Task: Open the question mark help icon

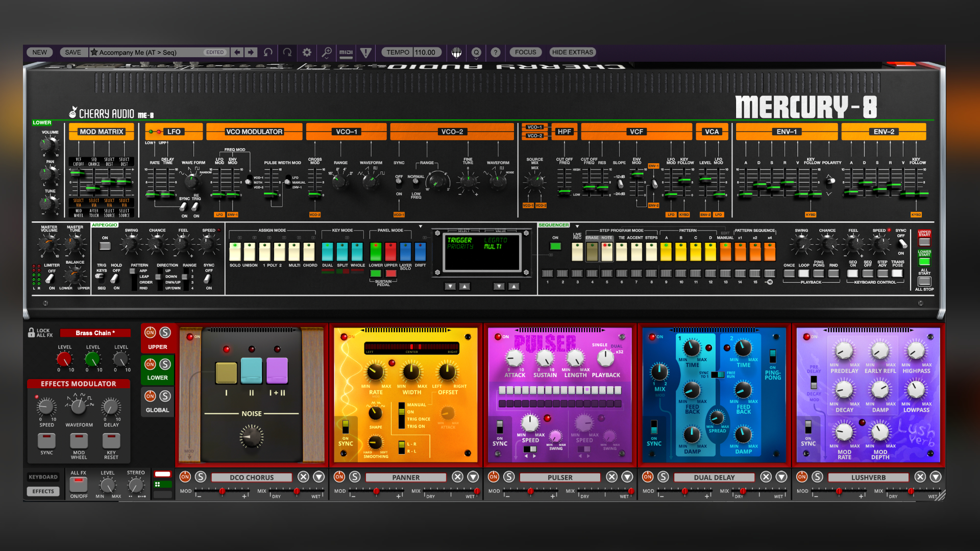Action: tap(495, 52)
